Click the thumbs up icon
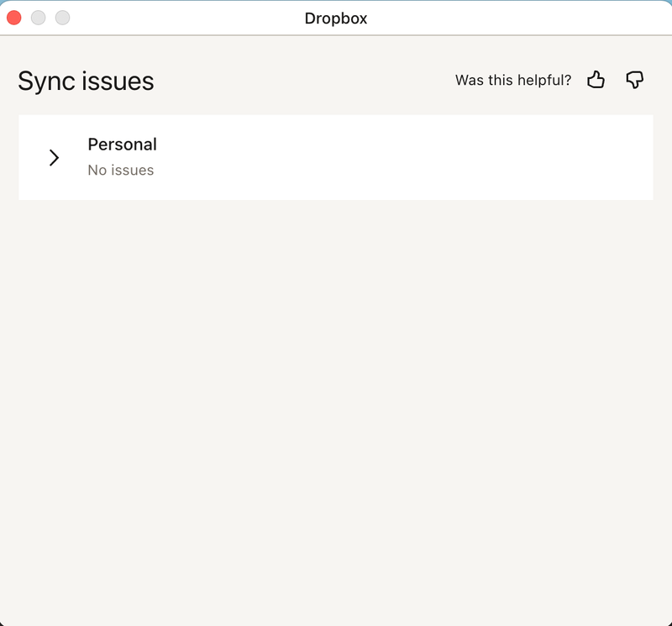The image size is (672, 626). (x=596, y=80)
